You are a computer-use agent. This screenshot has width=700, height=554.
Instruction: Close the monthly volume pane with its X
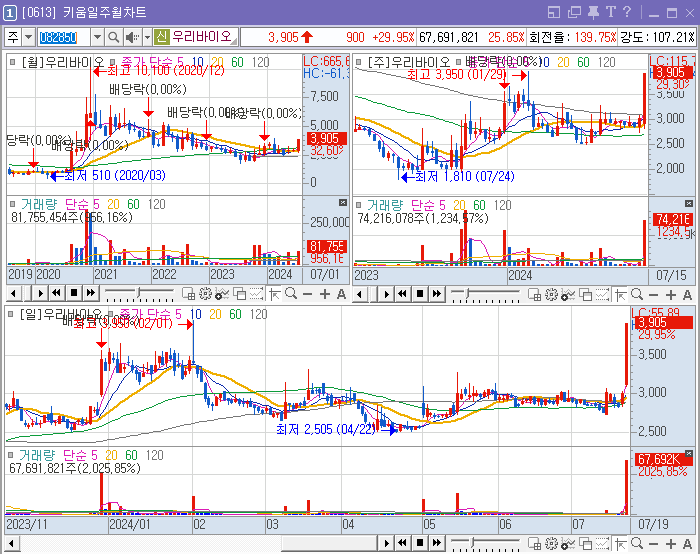(x=343, y=203)
